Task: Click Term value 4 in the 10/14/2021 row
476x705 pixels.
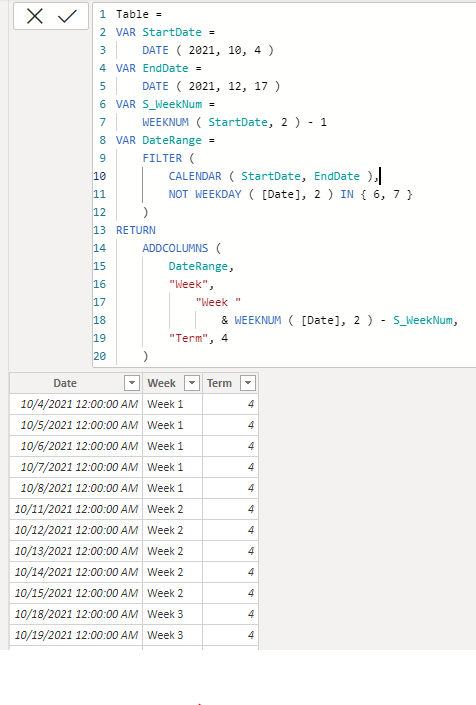Action: pos(231,572)
